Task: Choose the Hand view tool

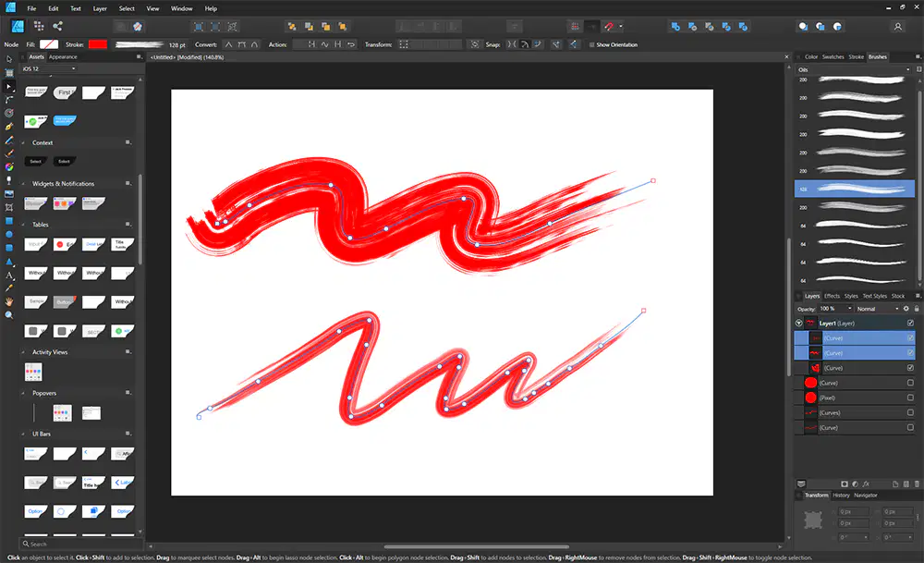Action: click(x=9, y=301)
